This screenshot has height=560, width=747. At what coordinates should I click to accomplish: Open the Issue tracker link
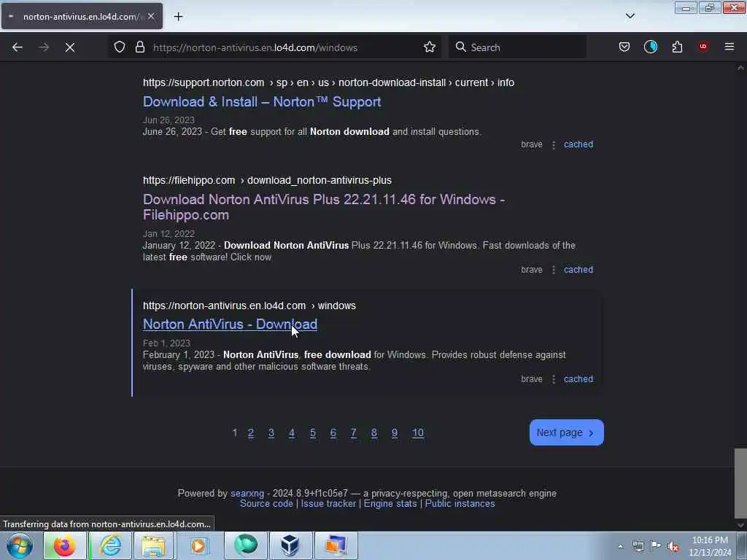(328, 504)
